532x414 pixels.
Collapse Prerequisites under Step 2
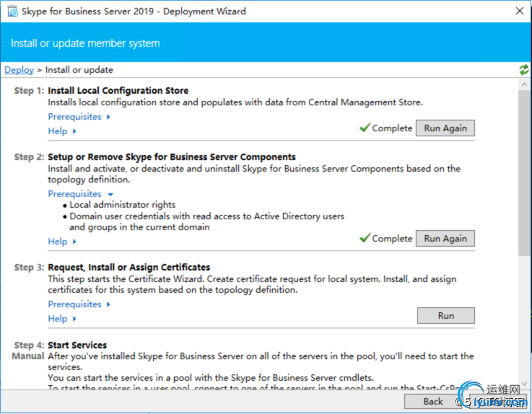click(80, 194)
